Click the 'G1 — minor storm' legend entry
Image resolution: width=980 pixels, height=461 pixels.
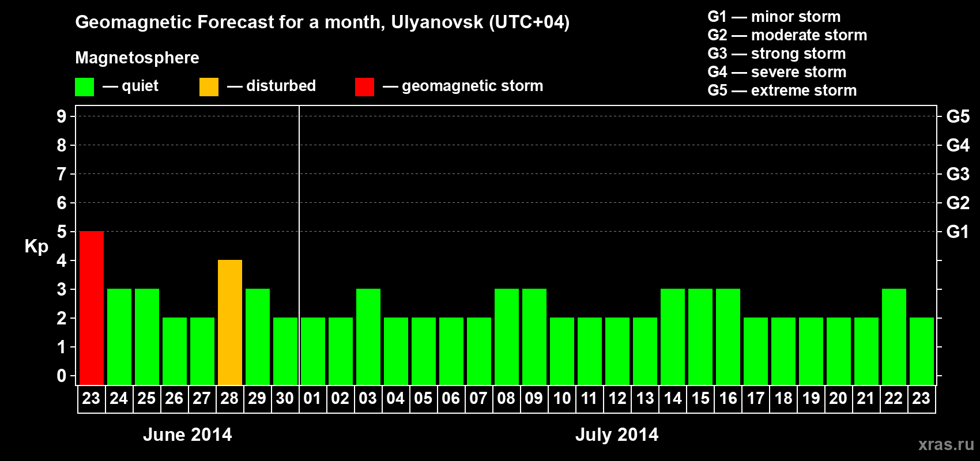tap(774, 17)
